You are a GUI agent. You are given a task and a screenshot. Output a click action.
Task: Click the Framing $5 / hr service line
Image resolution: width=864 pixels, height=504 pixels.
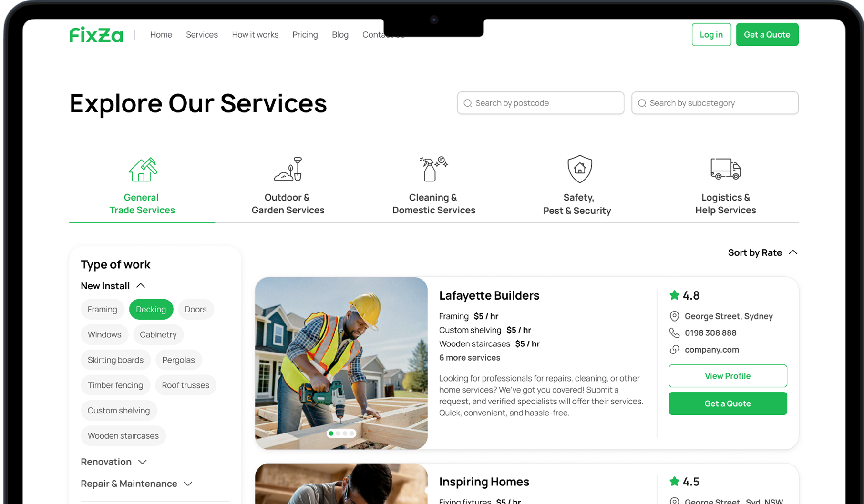click(469, 316)
